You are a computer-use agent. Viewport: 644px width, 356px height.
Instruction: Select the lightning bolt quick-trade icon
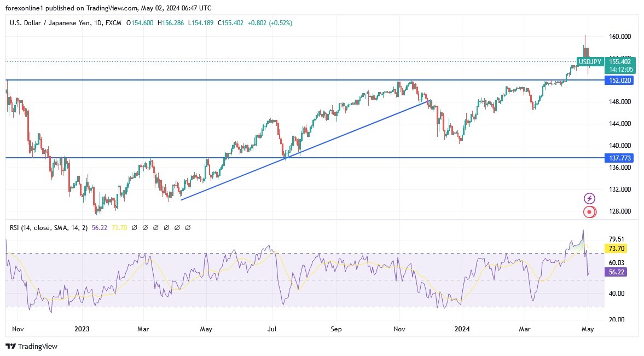pos(589,197)
